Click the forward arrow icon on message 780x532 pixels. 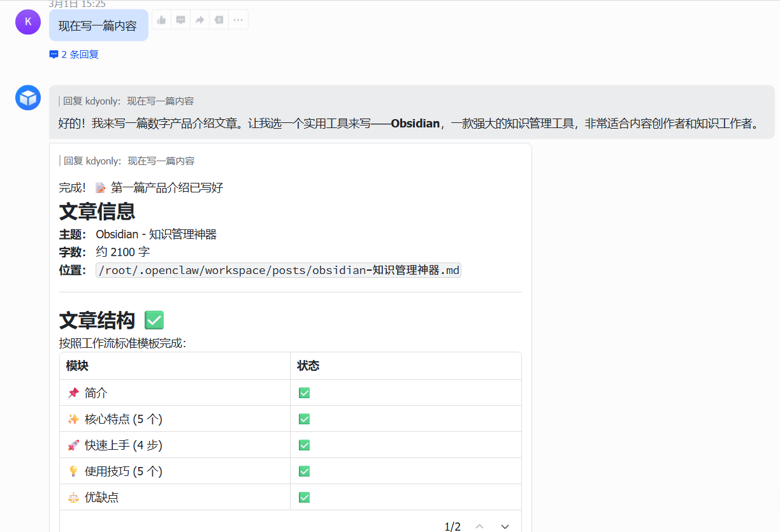click(199, 20)
